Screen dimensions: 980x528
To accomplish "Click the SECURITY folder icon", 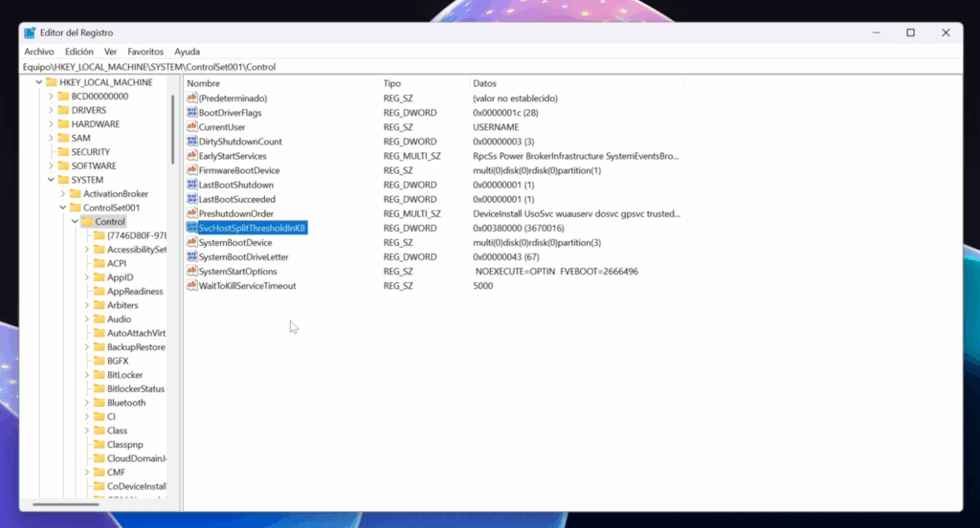I will coord(63,152).
